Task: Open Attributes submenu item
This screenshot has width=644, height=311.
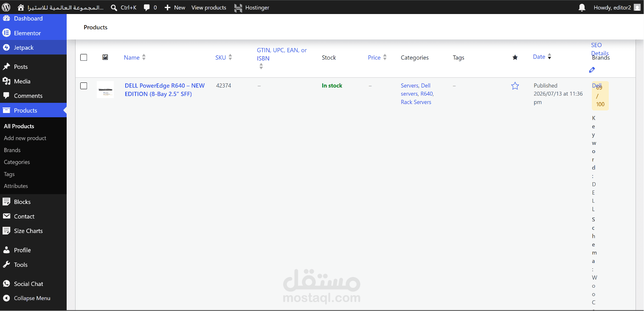Action: click(16, 186)
